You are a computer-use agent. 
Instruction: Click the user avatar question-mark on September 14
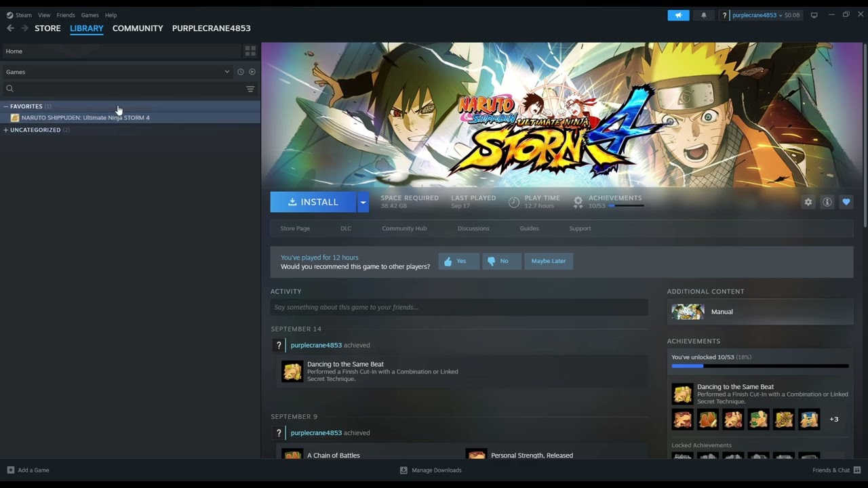click(278, 346)
